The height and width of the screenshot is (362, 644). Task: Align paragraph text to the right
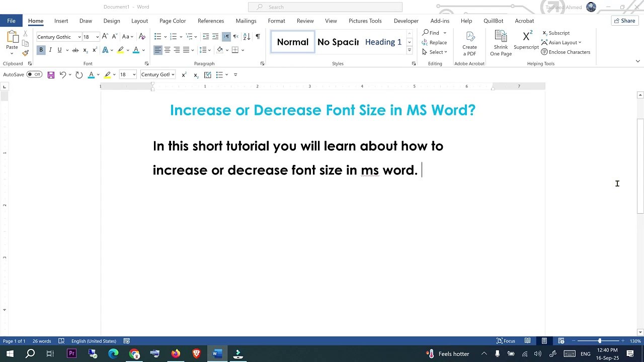click(x=177, y=50)
